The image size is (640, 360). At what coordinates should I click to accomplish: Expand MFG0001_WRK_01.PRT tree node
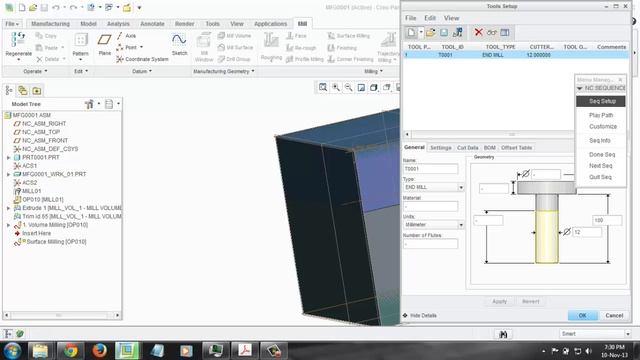(9, 174)
